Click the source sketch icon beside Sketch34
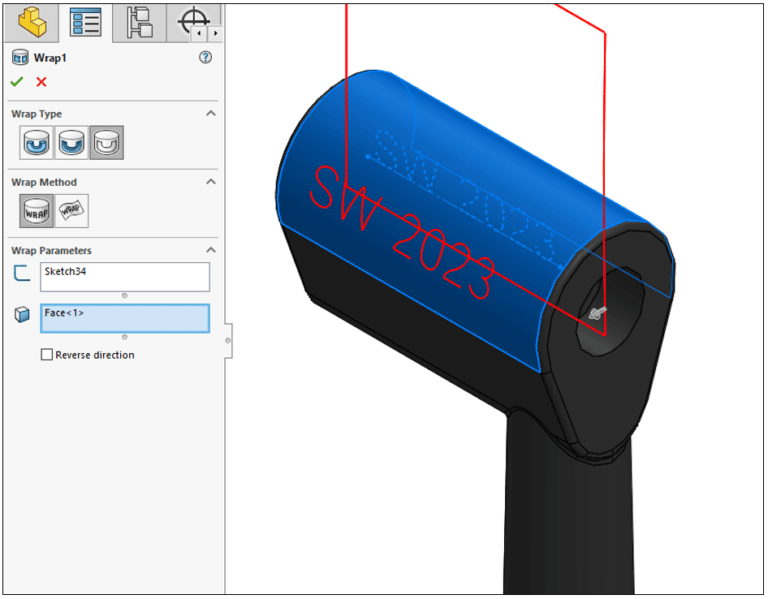Image resolution: width=768 pixels, height=599 pixels. [x=22, y=273]
